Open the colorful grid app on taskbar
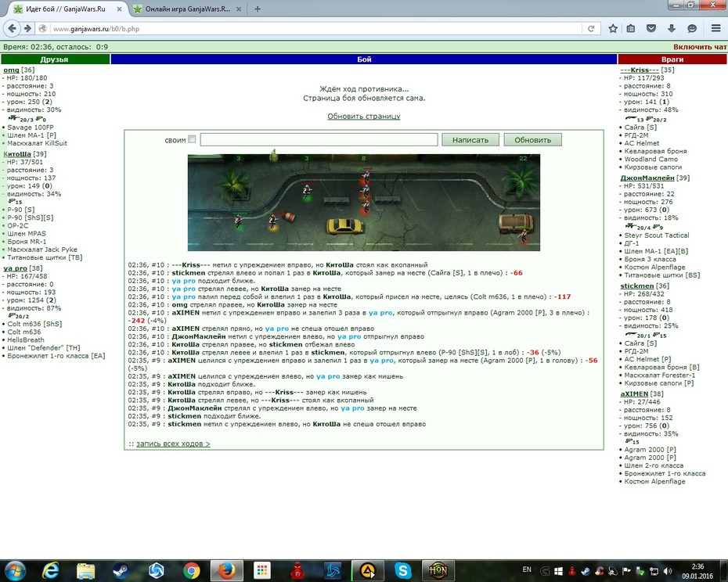Image resolution: width=728 pixels, height=582 pixels. coord(262,570)
